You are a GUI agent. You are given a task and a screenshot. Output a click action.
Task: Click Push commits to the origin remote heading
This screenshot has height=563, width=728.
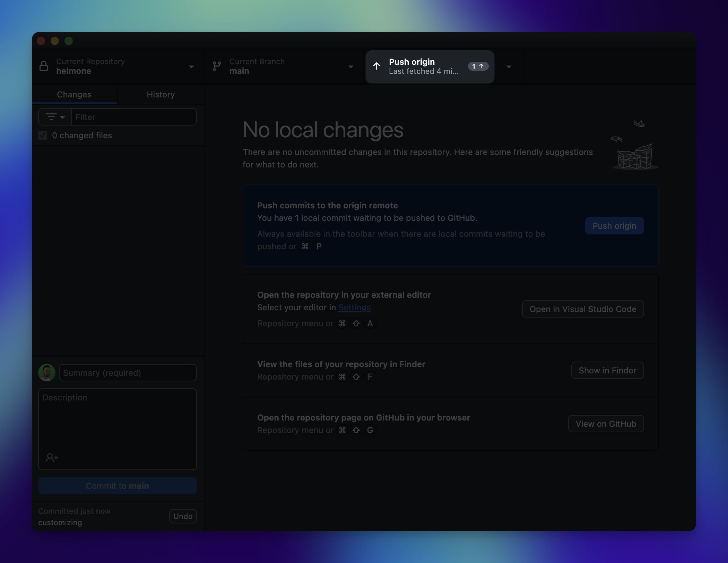tap(327, 205)
